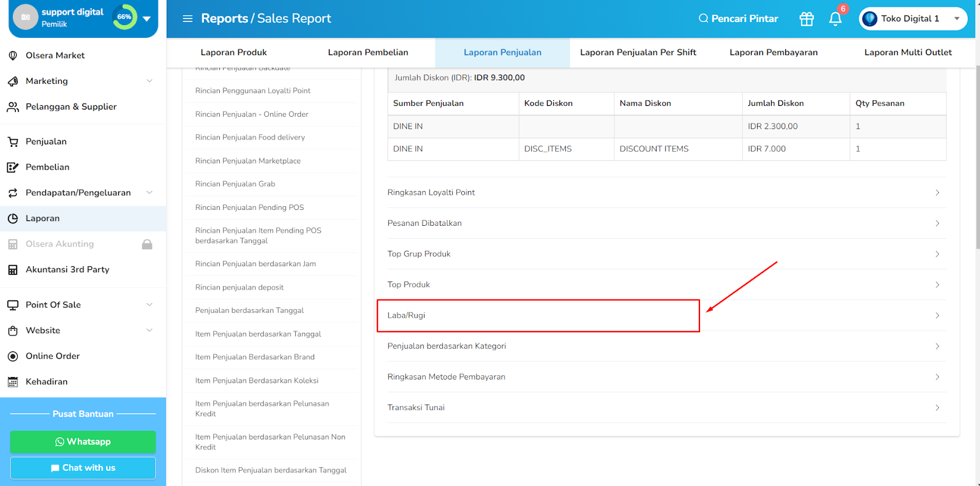This screenshot has width=980, height=486.
Task: Open the notifications bell icon
Action: click(835, 19)
